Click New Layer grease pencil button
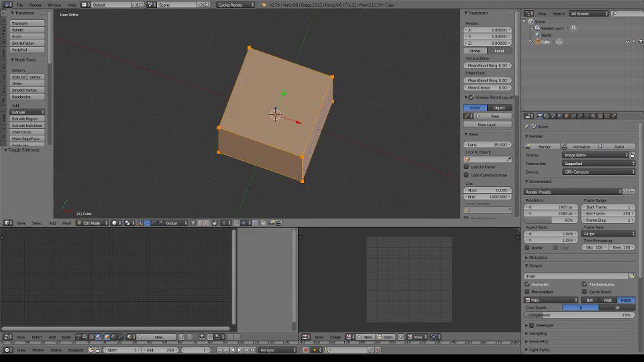 (x=488, y=125)
